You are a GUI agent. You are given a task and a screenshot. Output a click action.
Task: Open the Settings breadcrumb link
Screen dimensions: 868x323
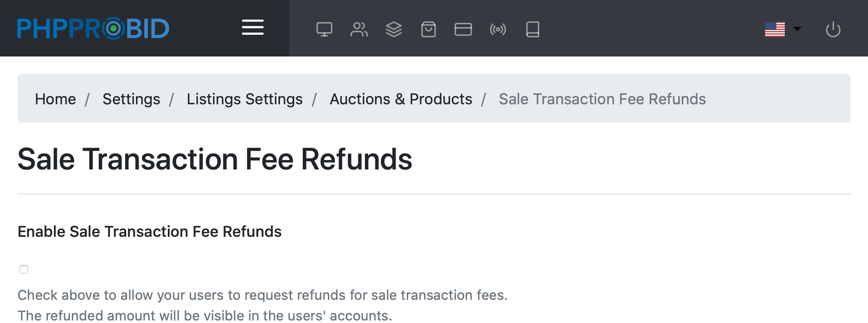(x=131, y=99)
